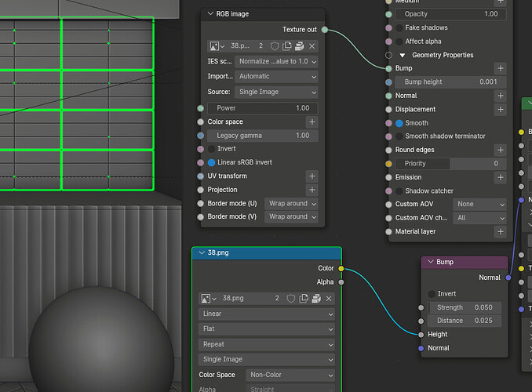
Task: Open Border mode (U) dropdown
Action: [291, 204]
